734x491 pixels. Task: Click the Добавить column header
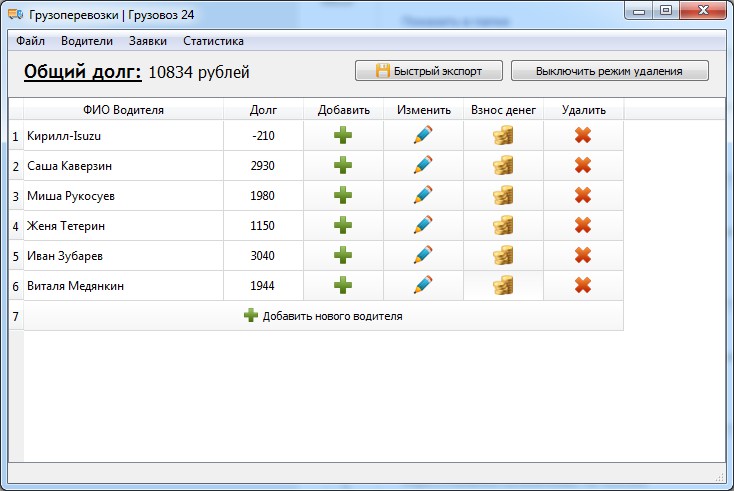pyautogui.click(x=343, y=110)
